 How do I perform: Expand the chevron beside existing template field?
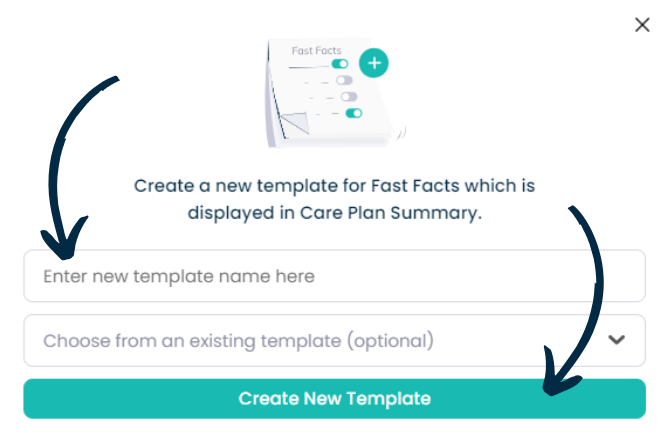click(616, 340)
